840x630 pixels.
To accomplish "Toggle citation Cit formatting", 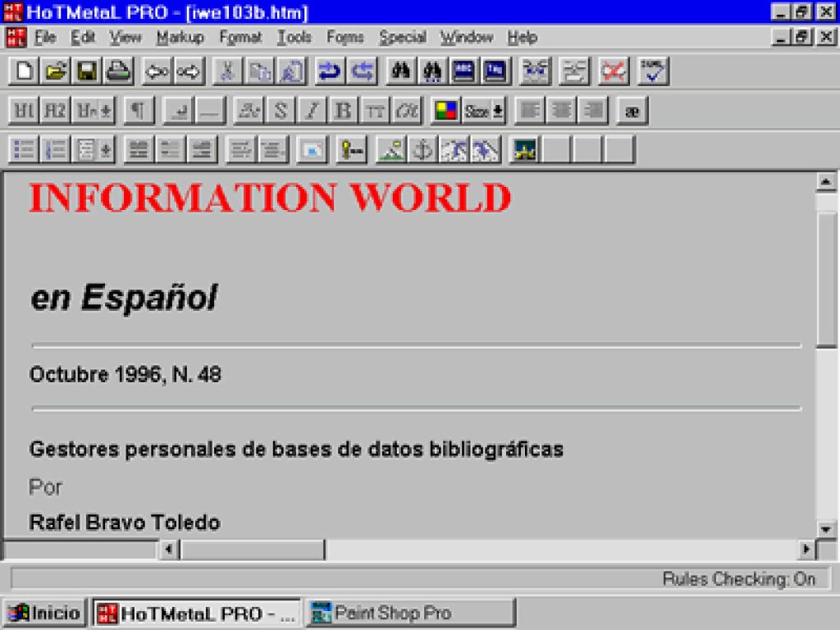I will point(407,111).
